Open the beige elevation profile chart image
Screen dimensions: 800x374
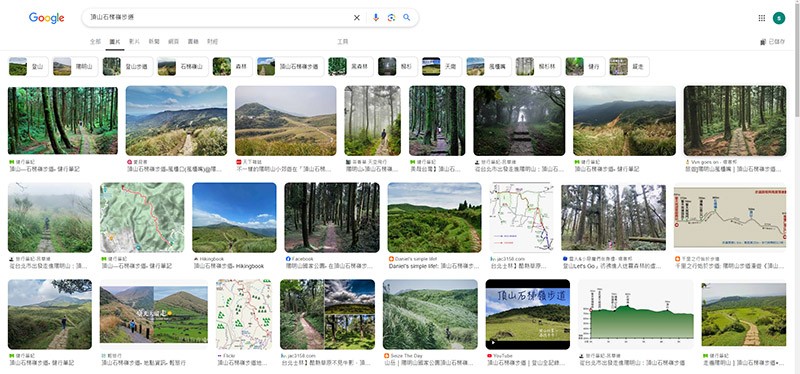pyautogui.click(x=730, y=217)
